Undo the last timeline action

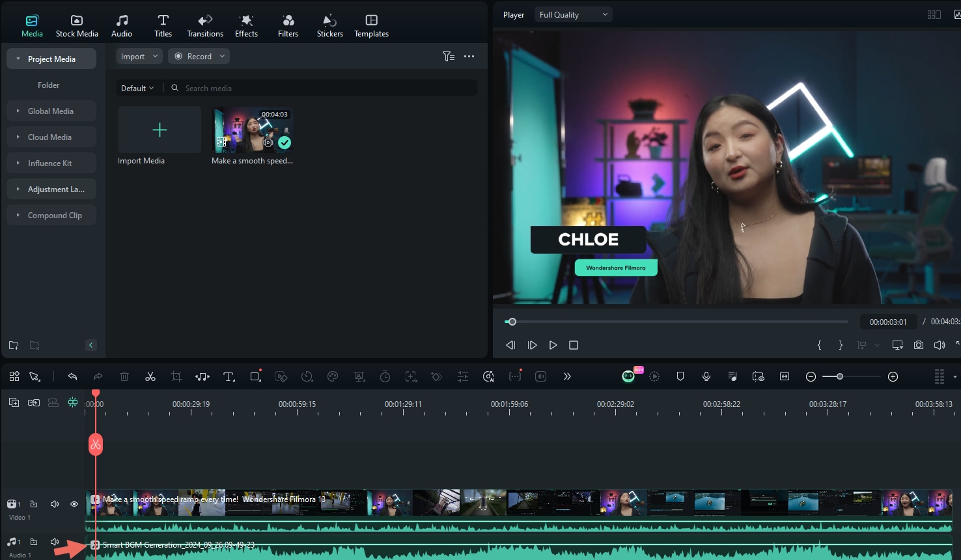[x=72, y=376]
